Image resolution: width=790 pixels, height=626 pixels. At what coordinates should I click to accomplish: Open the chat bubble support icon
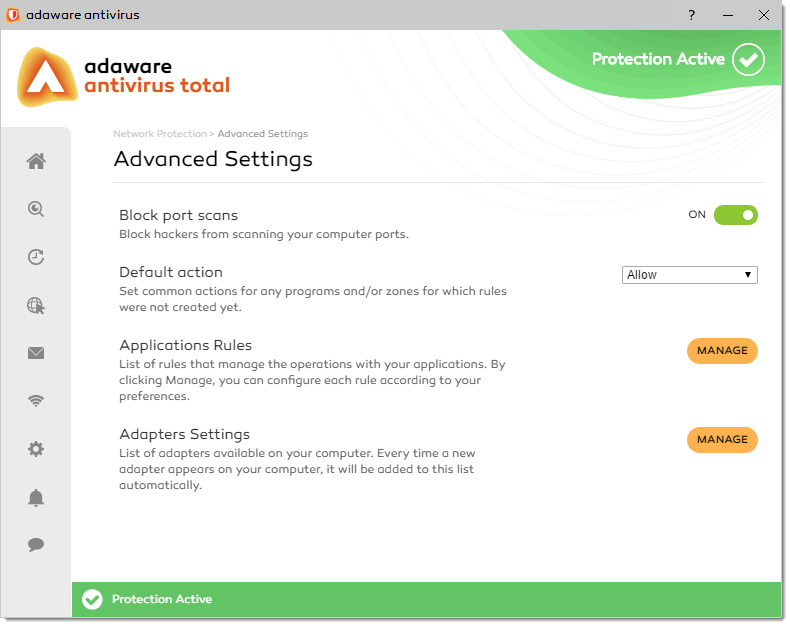click(x=36, y=545)
